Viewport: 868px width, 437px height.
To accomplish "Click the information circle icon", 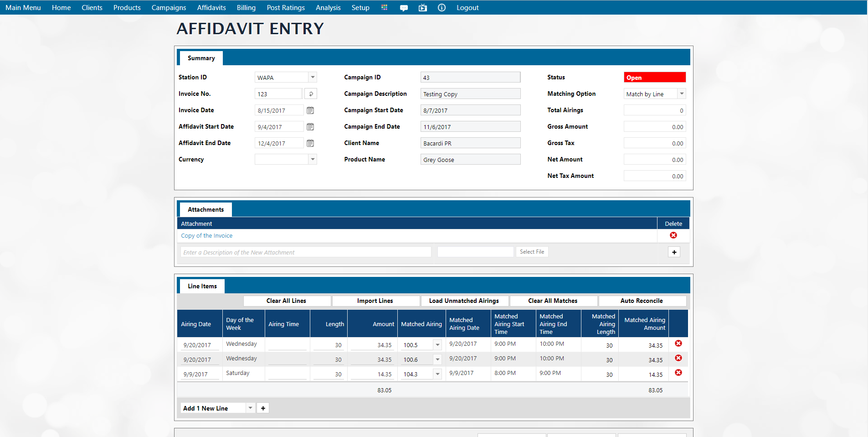I will [x=442, y=8].
